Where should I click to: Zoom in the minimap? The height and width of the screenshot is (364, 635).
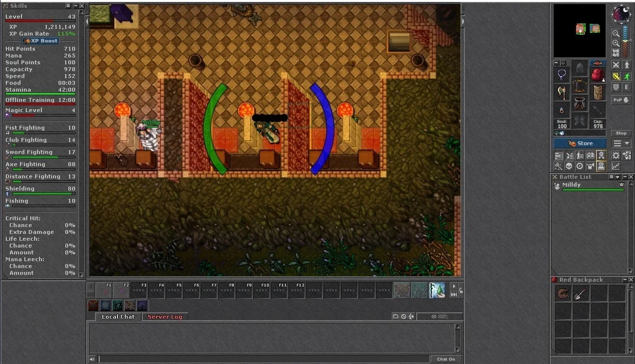[616, 43]
